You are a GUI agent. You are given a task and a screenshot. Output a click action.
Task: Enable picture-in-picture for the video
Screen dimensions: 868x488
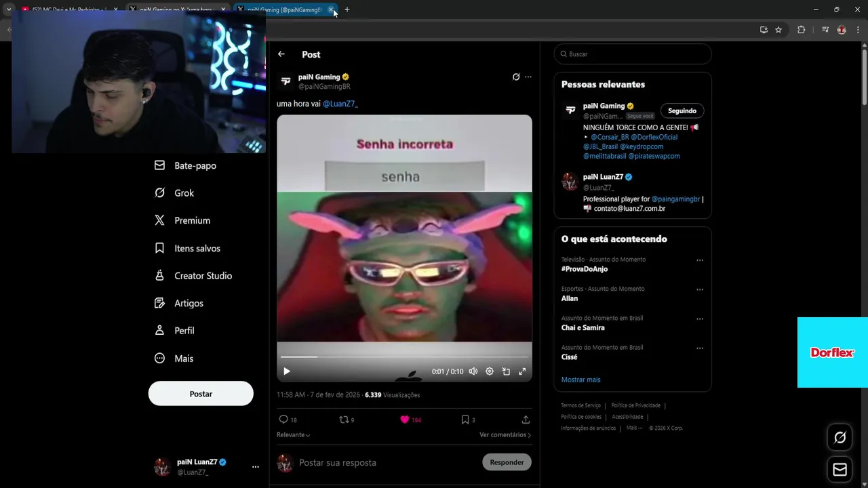506,371
